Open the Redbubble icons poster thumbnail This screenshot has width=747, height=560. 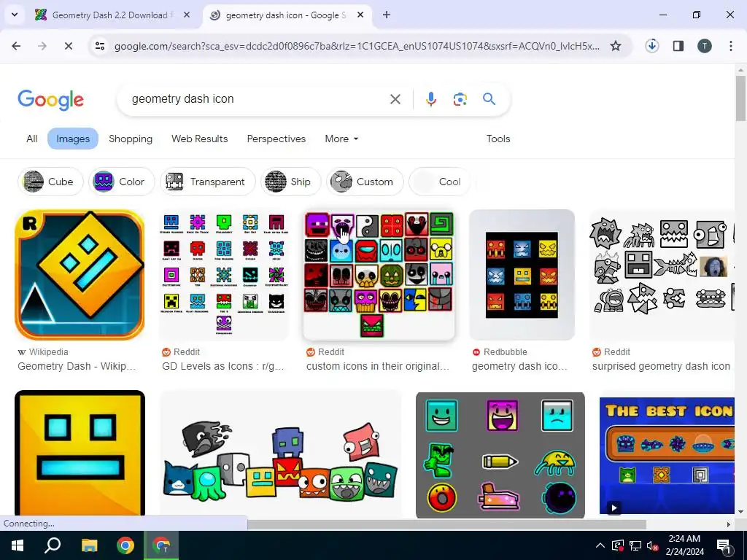522,275
